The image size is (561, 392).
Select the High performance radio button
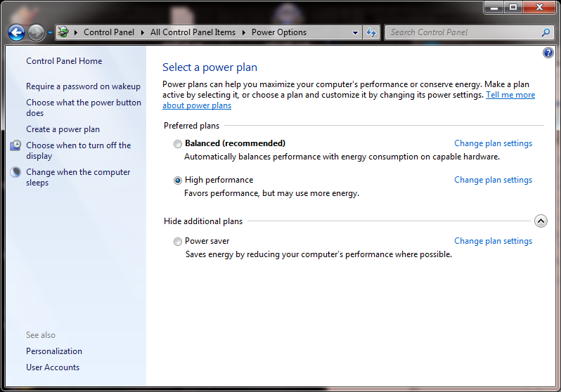177,181
